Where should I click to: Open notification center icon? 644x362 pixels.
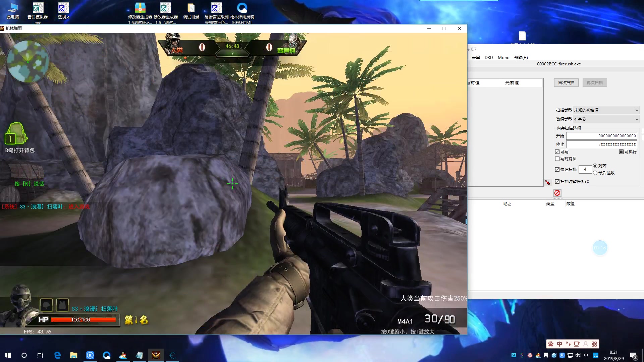click(x=633, y=355)
